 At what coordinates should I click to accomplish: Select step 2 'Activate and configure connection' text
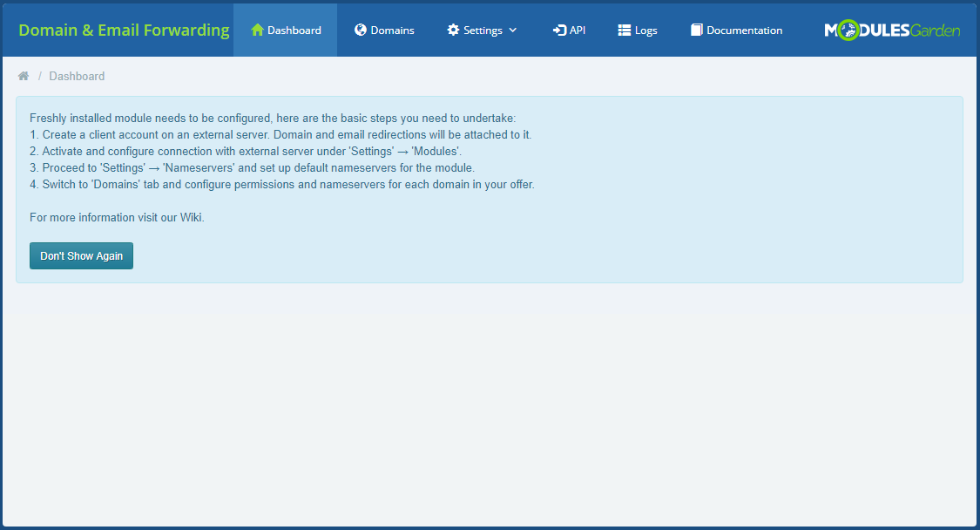246,152
